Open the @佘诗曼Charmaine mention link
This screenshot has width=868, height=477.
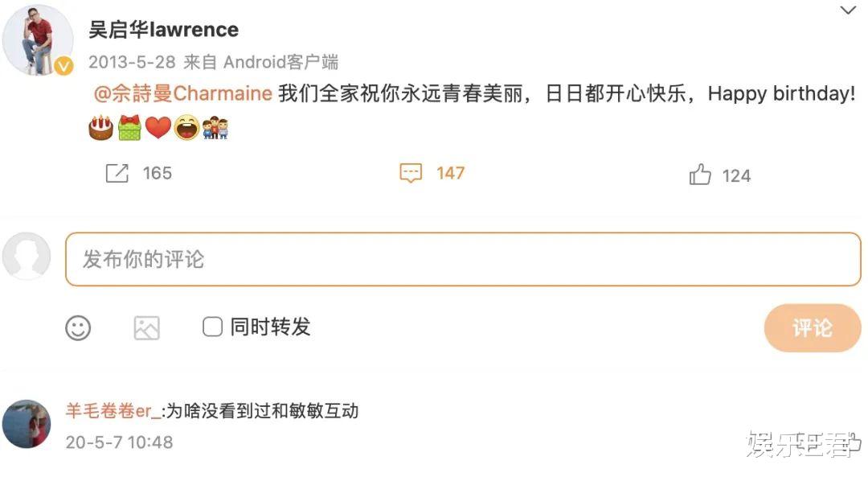[x=177, y=93]
